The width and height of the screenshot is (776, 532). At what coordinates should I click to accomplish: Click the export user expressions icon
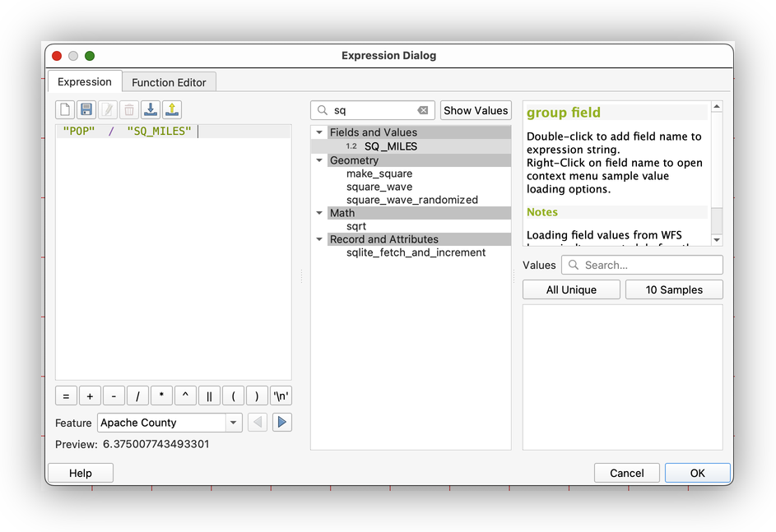point(172,109)
